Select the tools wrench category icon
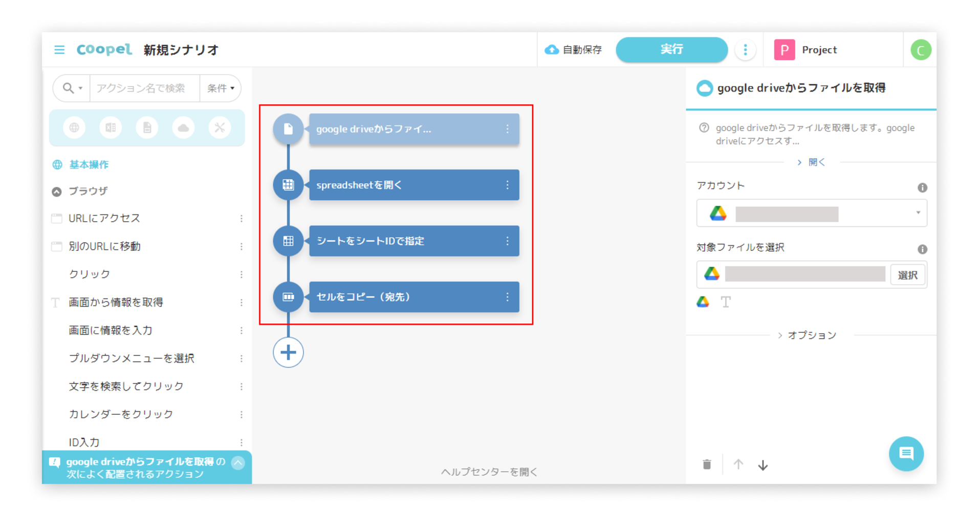The height and width of the screenshot is (512, 980). 220,127
